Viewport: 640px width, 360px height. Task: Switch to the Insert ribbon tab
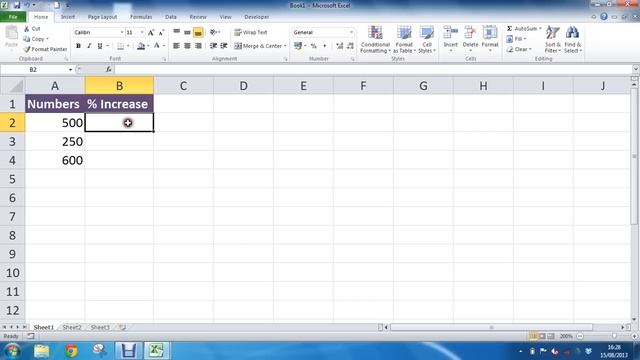click(68, 17)
